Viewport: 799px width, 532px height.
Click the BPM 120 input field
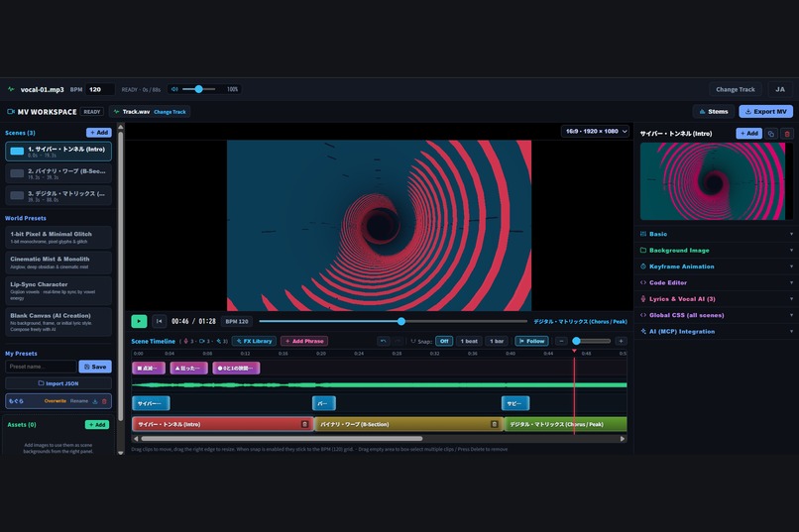coord(100,89)
